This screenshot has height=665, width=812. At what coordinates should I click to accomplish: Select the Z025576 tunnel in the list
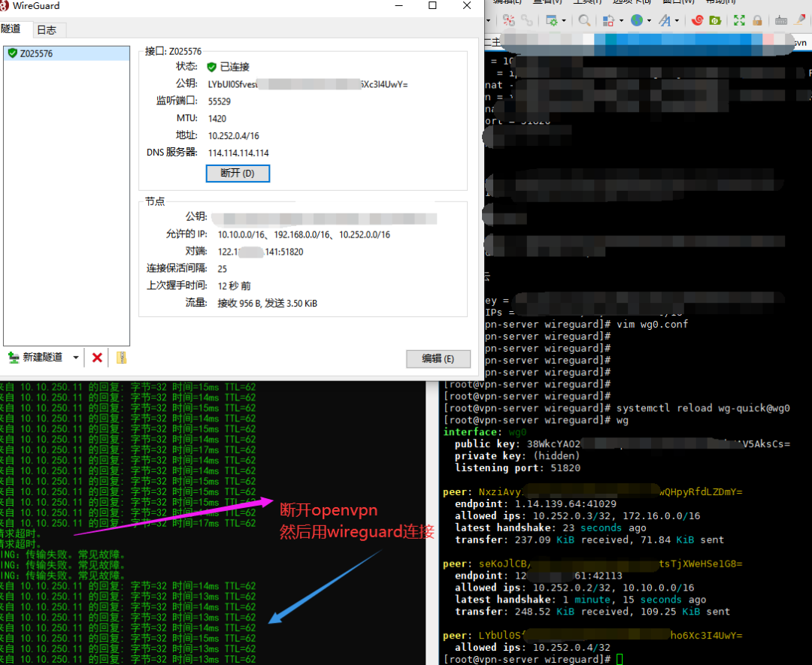pos(67,53)
